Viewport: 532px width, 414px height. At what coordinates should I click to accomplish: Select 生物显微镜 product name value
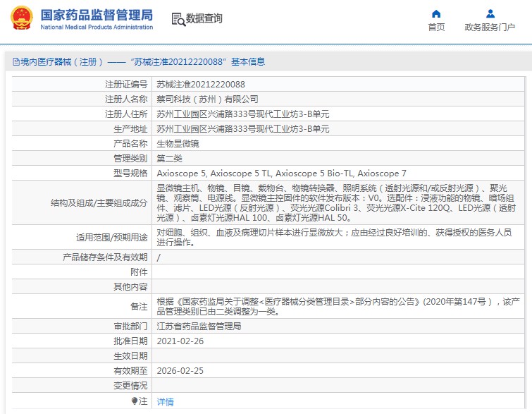coord(178,144)
